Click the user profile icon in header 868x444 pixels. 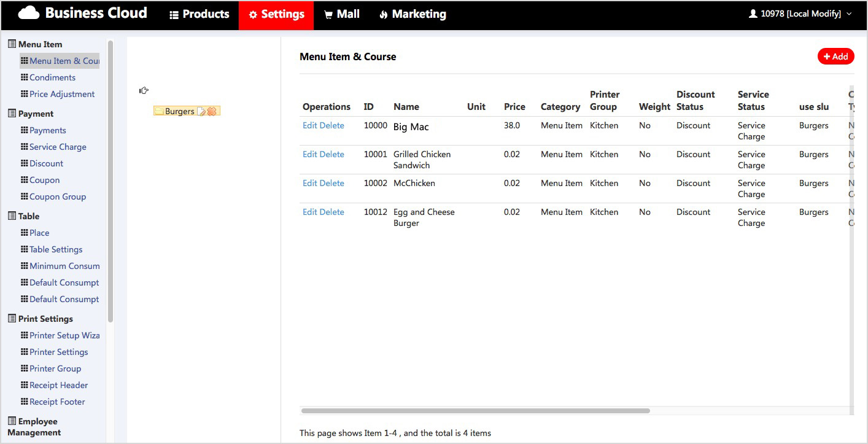753,14
